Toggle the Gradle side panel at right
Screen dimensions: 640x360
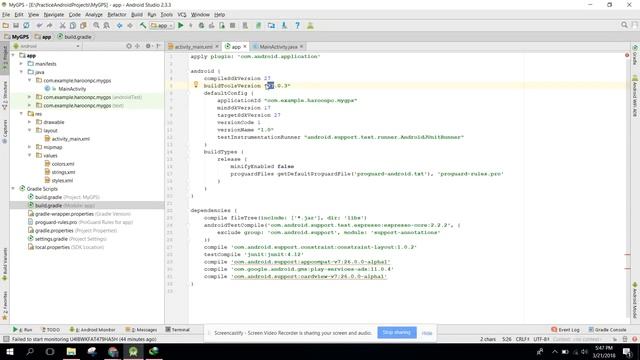point(635,55)
